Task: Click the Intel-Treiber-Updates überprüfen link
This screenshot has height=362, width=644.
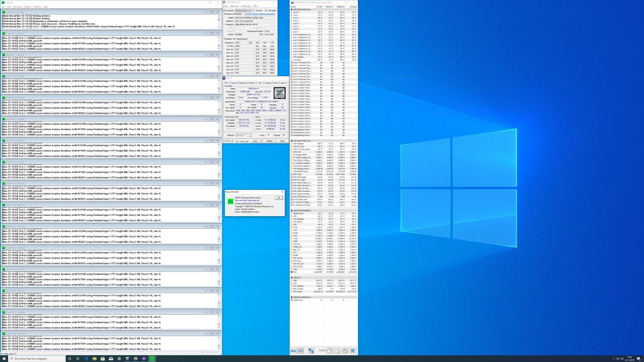Action: click(260, 14)
